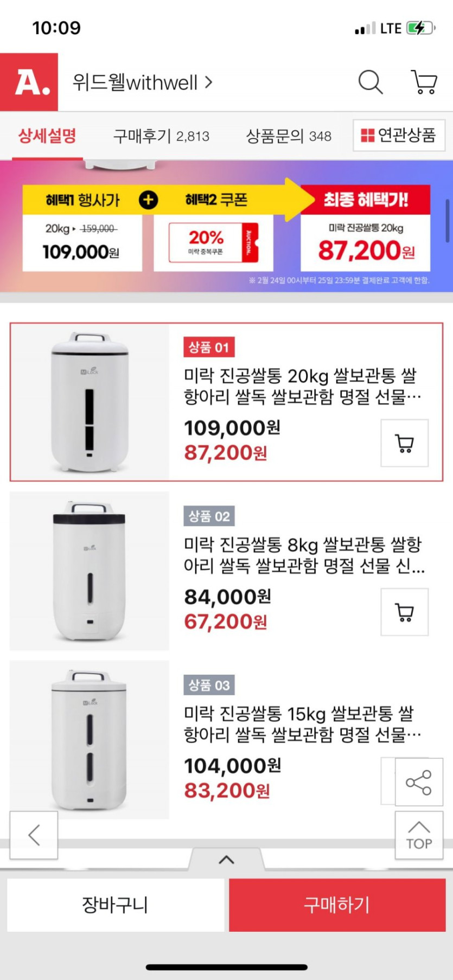The image size is (453, 980).
Task: Tap the share icon button
Action: coord(419,782)
